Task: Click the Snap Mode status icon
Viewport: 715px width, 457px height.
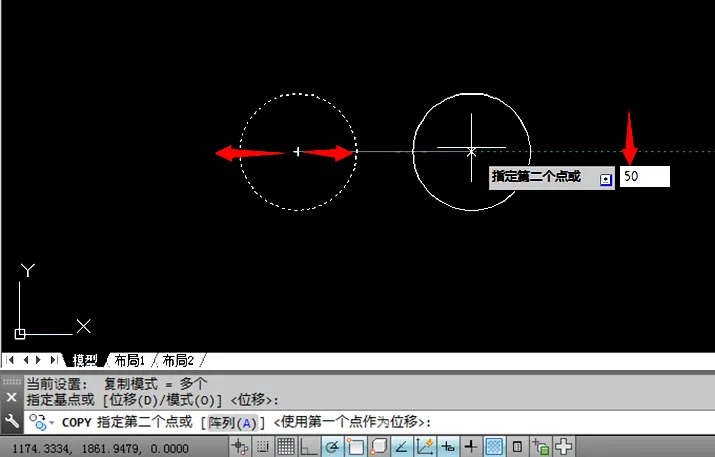Action: pyautogui.click(x=264, y=447)
